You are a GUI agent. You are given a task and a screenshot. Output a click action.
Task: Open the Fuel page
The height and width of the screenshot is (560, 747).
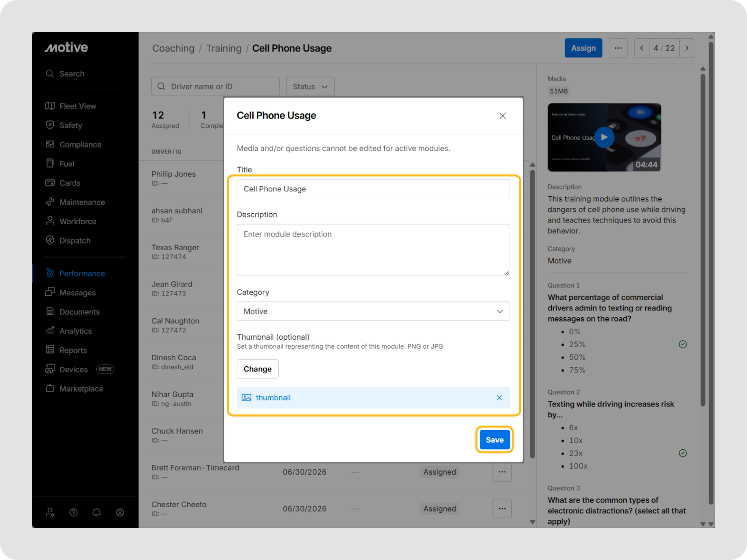(66, 164)
